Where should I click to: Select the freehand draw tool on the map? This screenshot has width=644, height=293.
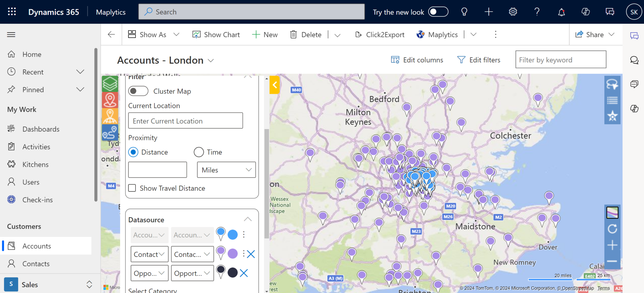point(612,84)
